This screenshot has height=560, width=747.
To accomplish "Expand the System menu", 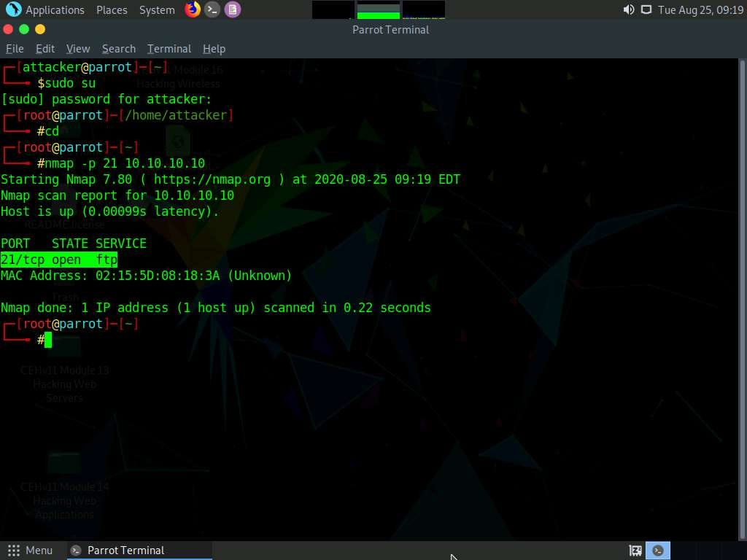I will (x=157, y=10).
